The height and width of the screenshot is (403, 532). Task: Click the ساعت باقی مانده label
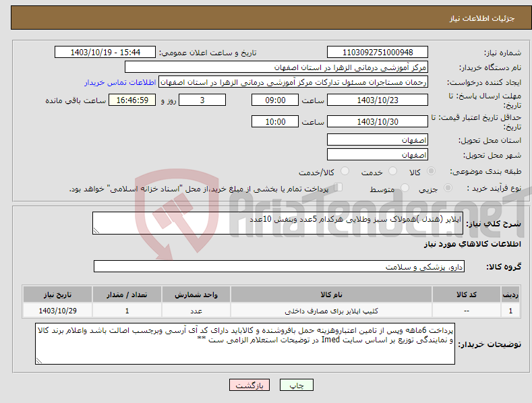pyautogui.click(x=76, y=100)
